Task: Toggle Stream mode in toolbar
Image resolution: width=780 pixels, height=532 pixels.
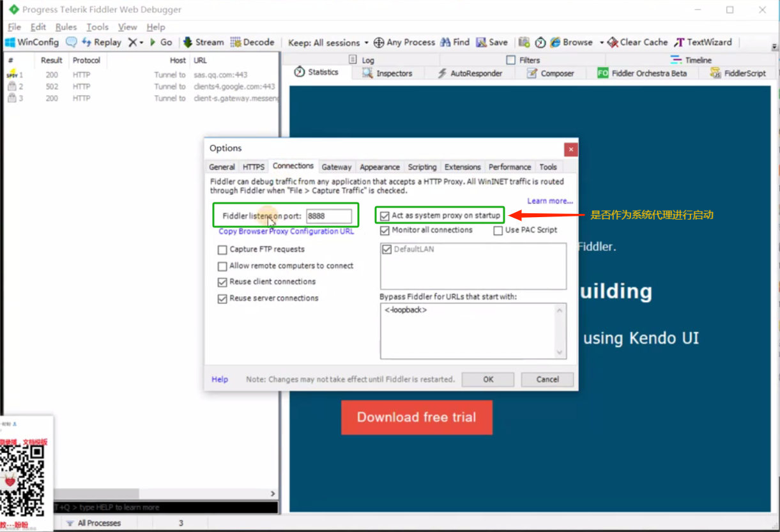Action: click(x=203, y=42)
